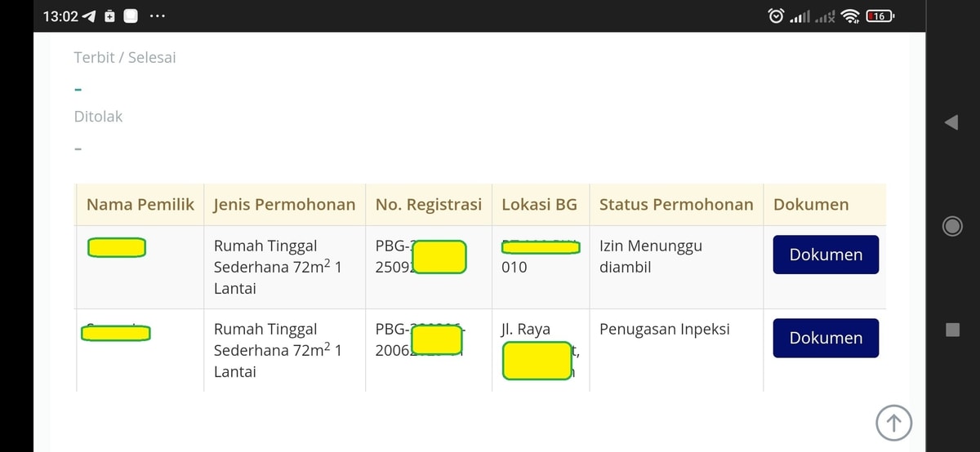Tap the mobile signal bars icon

801,16
